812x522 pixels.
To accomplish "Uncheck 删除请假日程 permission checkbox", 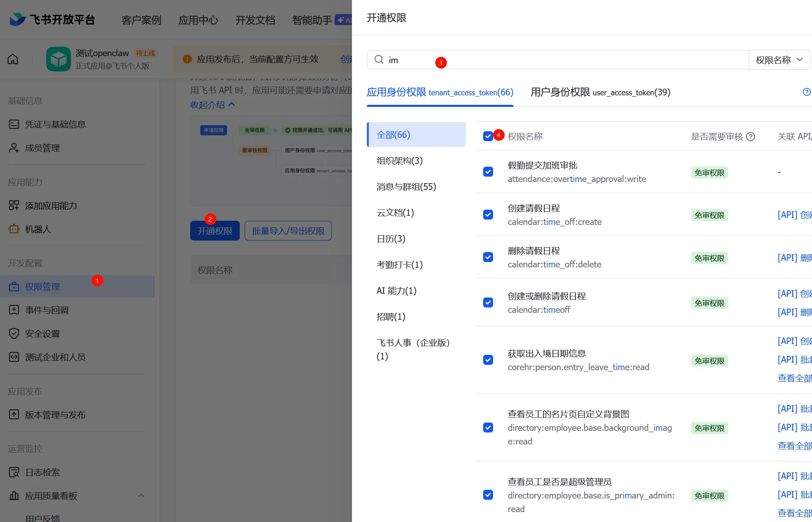I will tap(488, 257).
